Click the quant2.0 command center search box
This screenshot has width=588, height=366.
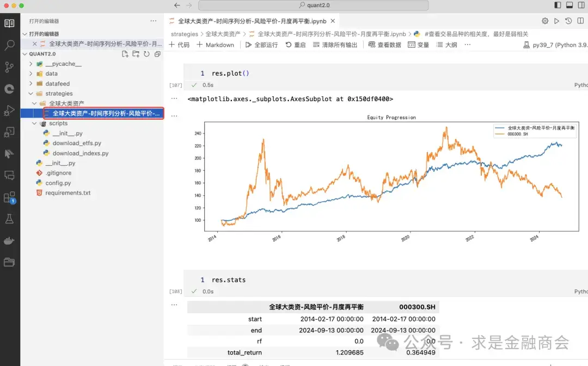[314, 5]
